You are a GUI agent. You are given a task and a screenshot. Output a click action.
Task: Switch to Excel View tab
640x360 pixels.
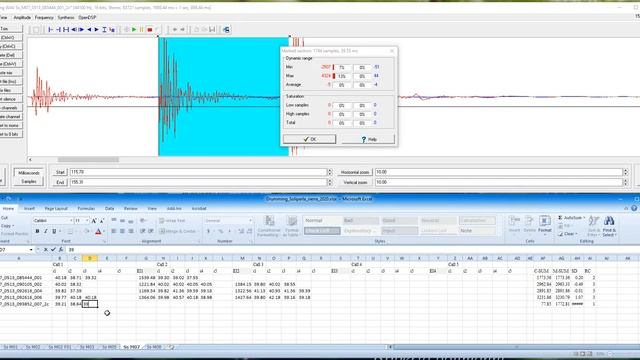coord(152,209)
